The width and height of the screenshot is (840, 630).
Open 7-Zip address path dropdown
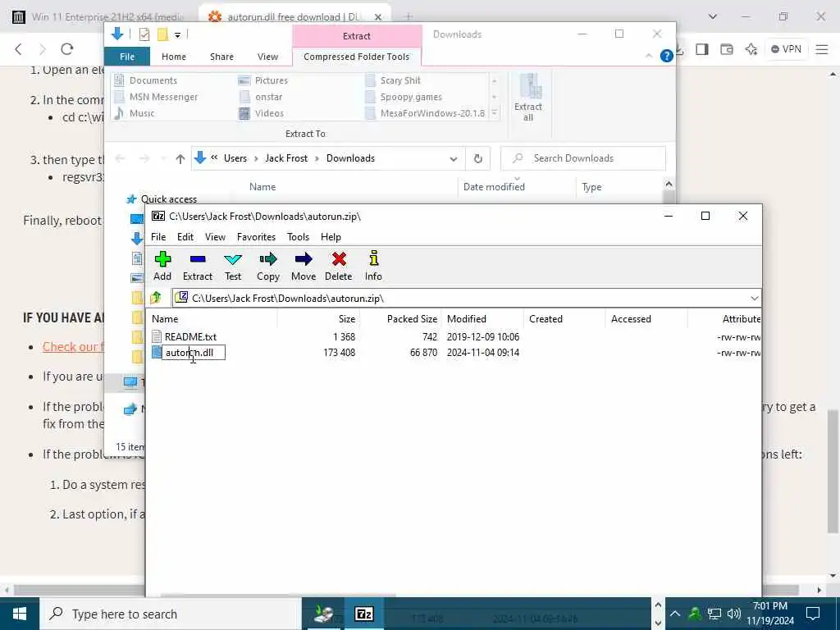(x=755, y=299)
